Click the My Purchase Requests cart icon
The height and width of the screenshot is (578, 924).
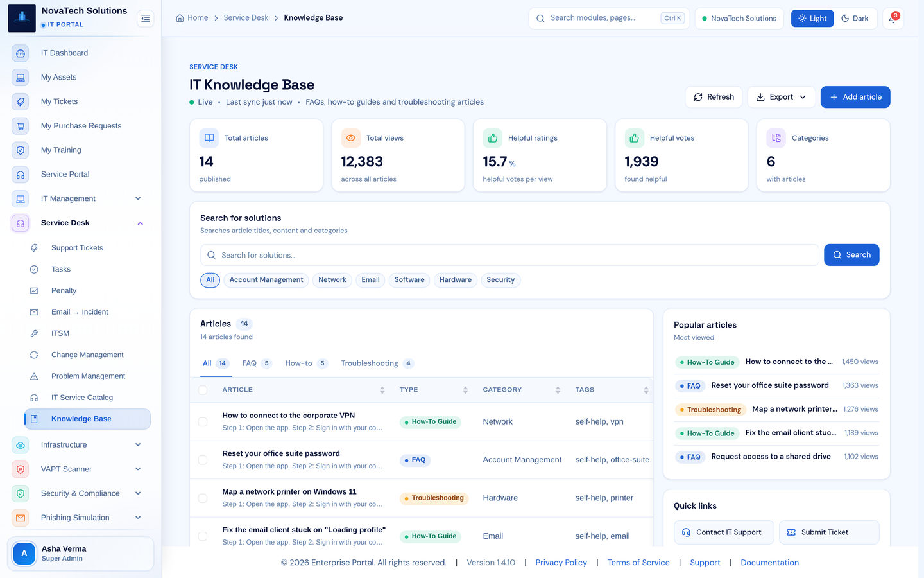click(21, 126)
